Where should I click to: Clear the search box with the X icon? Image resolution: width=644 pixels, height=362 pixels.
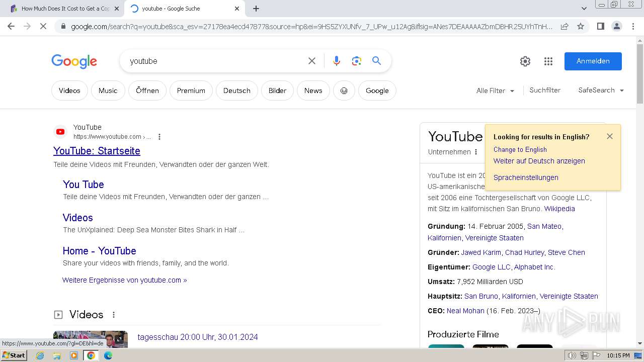click(x=312, y=61)
